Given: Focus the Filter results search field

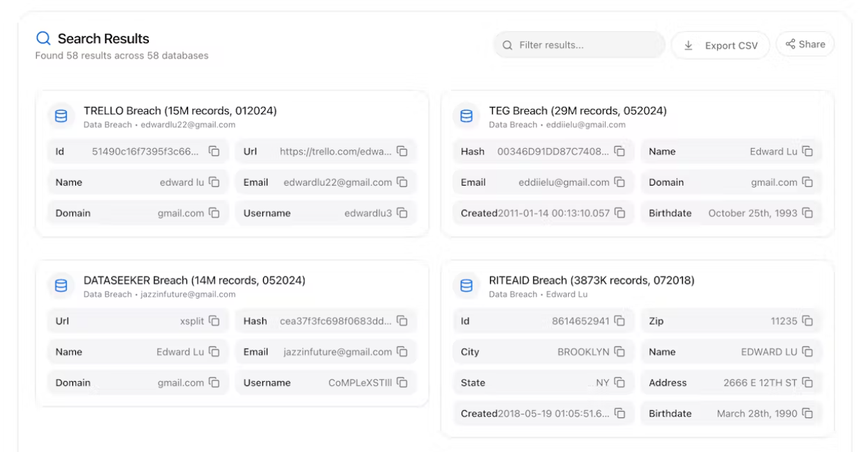Looking at the screenshot, I should click(579, 45).
